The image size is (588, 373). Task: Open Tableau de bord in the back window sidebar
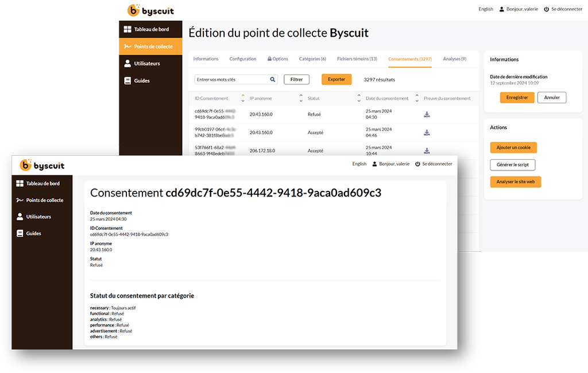coord(150,29)
